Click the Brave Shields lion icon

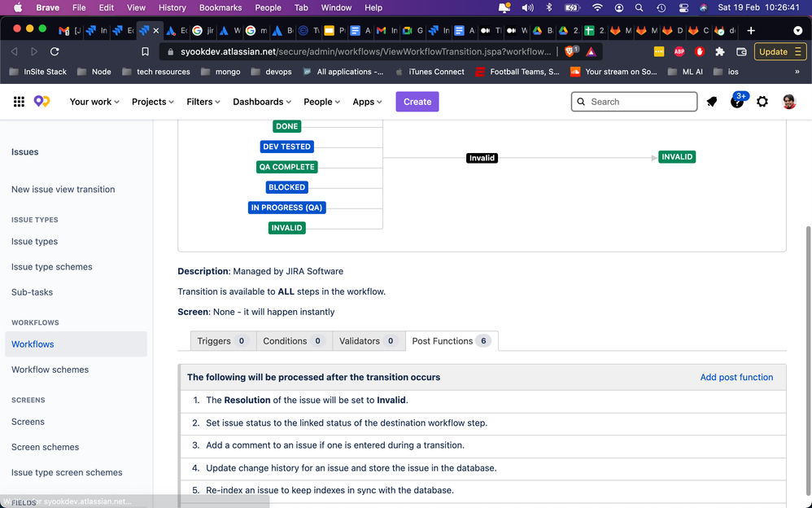pos(570,51)
